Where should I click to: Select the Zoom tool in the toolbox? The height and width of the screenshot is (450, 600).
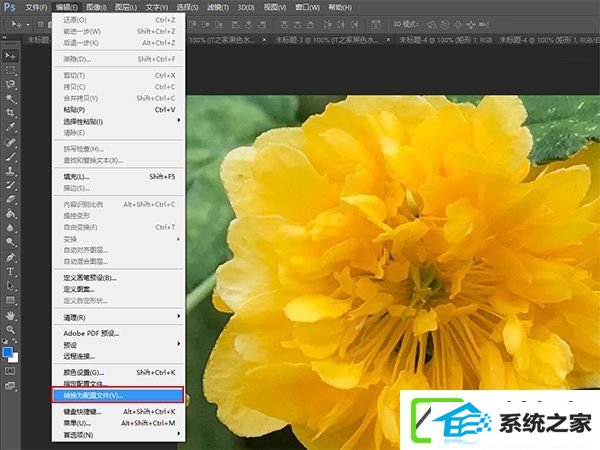(x=10, y=329)
